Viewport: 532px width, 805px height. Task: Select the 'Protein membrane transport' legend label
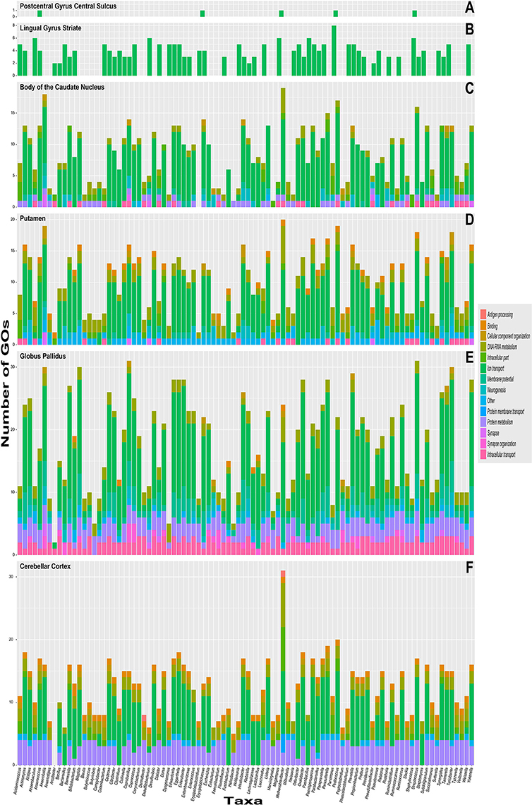tap(506, 412)
